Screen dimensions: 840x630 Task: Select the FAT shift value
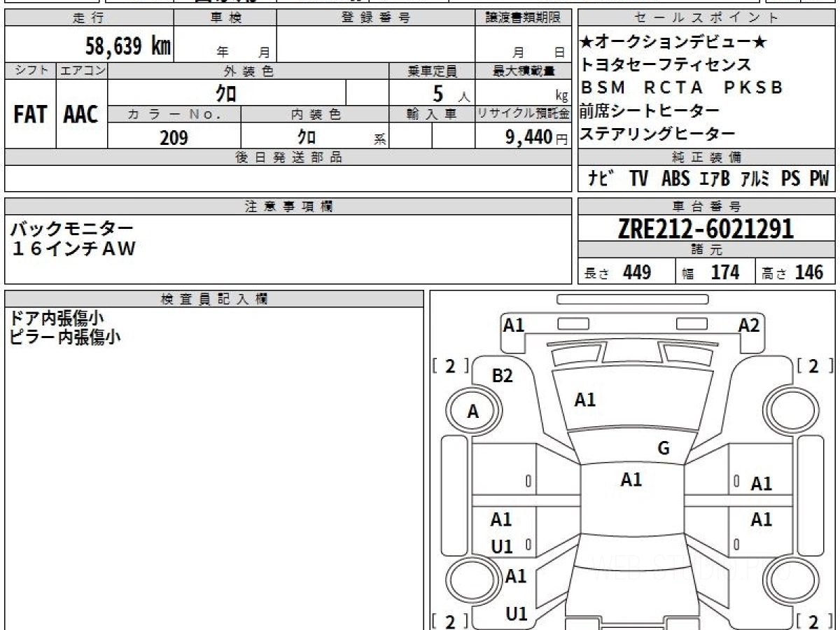click(30, 115)
